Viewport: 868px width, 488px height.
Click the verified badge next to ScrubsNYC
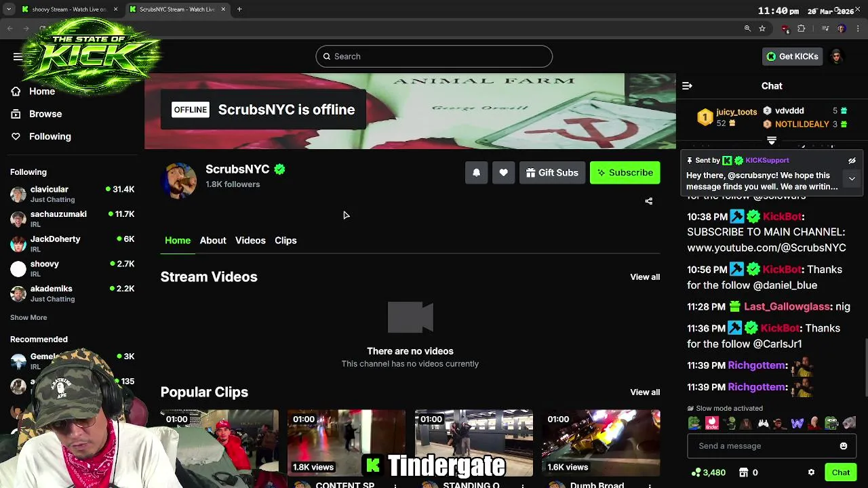[x=279, y=169]
